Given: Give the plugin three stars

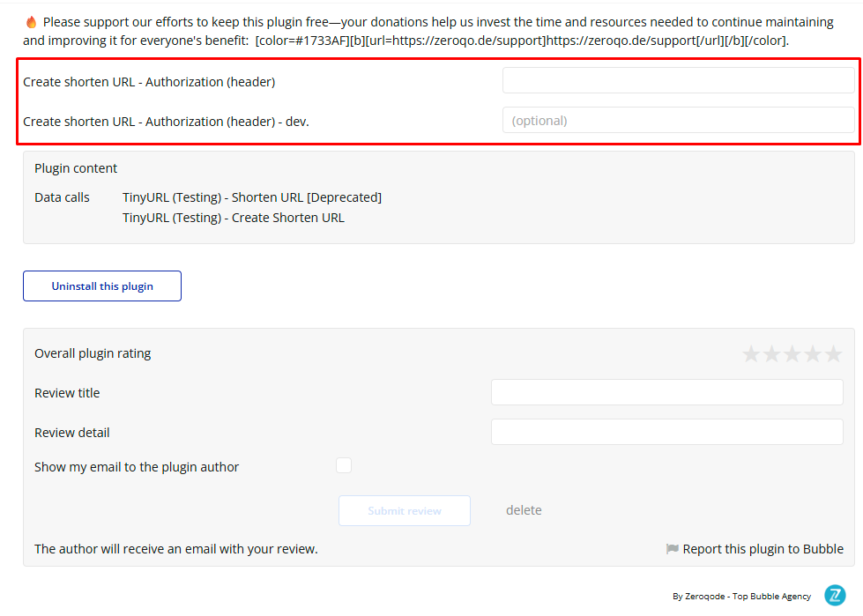Looking at the screenshot, I should point(792,354).
